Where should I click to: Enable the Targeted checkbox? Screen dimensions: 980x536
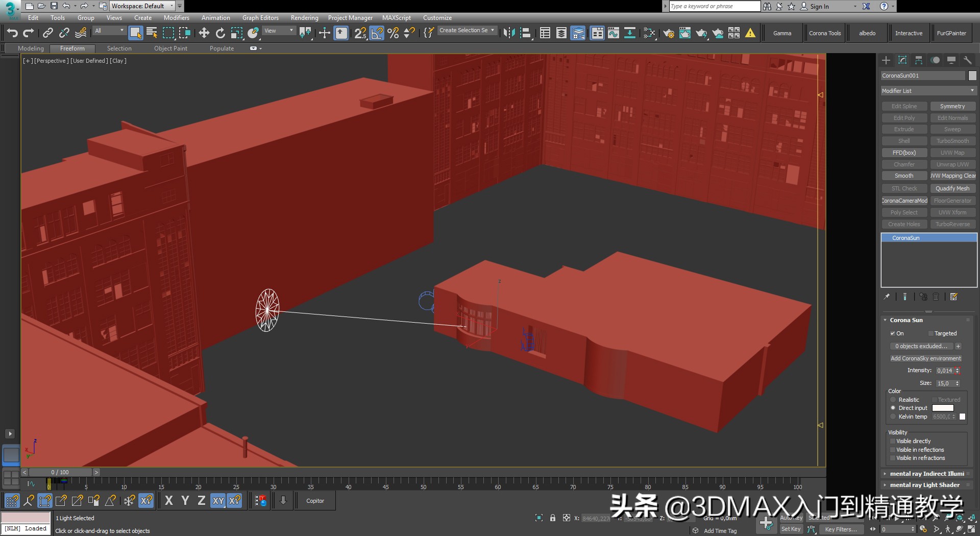(x=931, y=333)
